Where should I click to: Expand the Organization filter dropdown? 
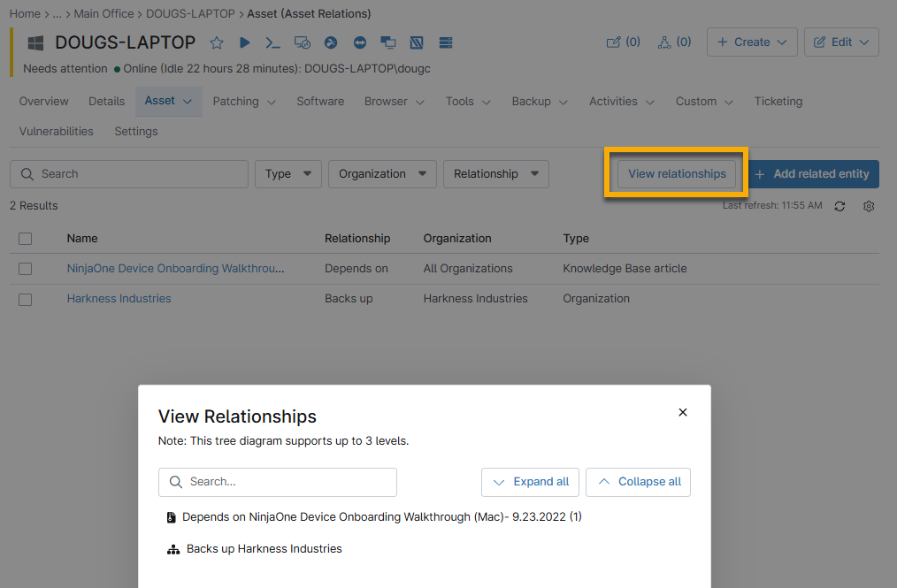[x=382, y=174]
